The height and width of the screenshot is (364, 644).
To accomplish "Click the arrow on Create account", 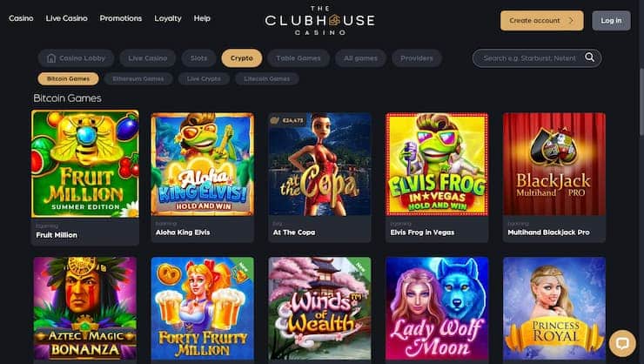I will (x=571, y=20).
